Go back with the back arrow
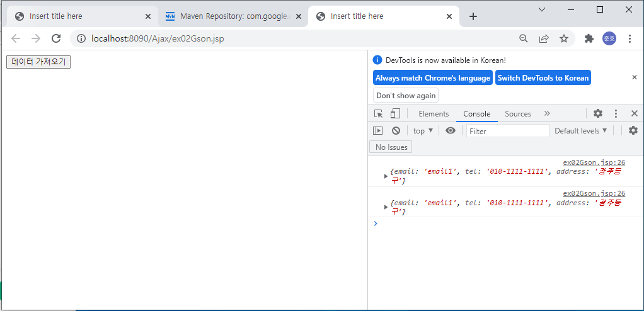The width and height of the screenshot is (644, 311). [16, 38]
